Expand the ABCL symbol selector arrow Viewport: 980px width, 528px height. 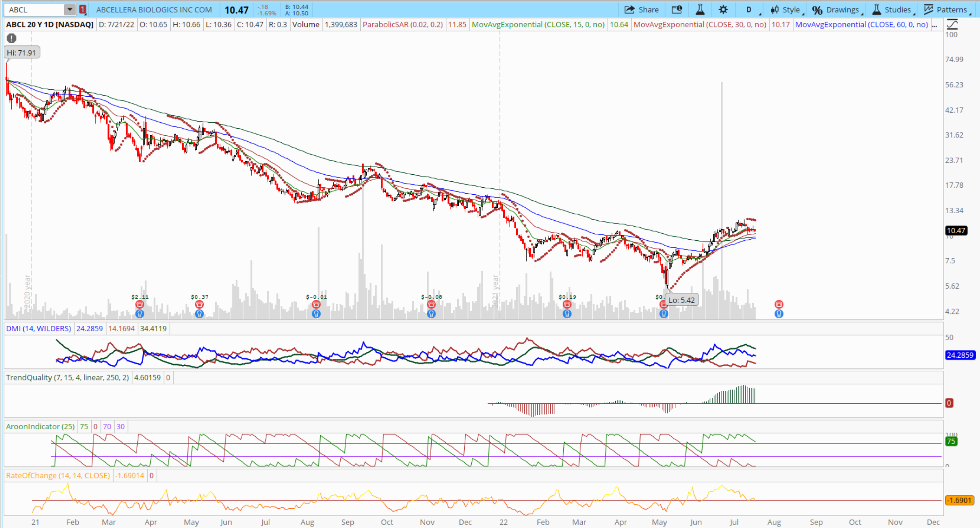[69, 9]
